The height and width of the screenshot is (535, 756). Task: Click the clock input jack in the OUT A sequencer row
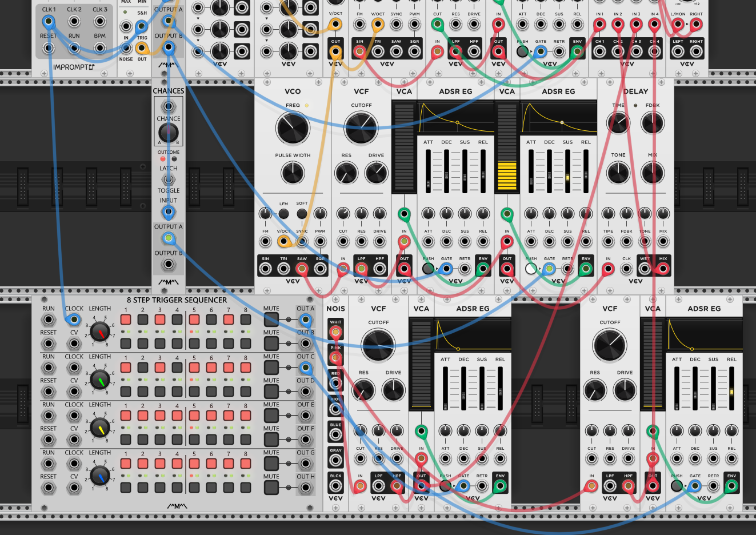tap(74, 320)
